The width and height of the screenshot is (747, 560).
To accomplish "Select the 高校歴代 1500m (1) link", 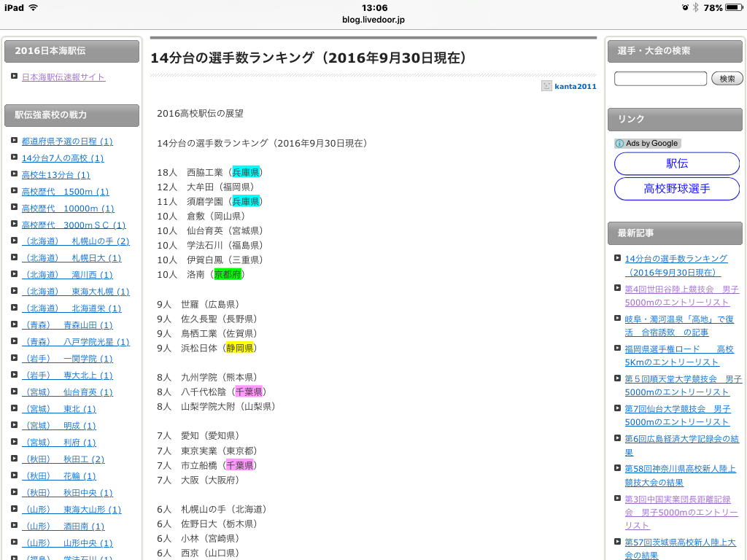I will 65,192.
